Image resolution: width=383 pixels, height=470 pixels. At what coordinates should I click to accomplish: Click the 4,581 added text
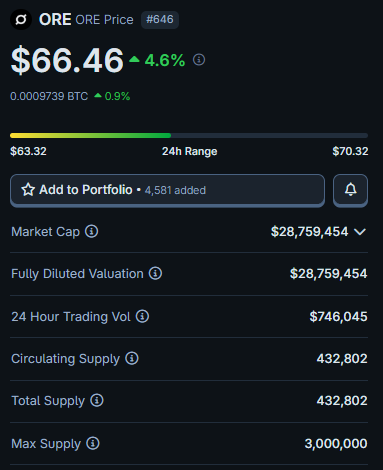175,190
